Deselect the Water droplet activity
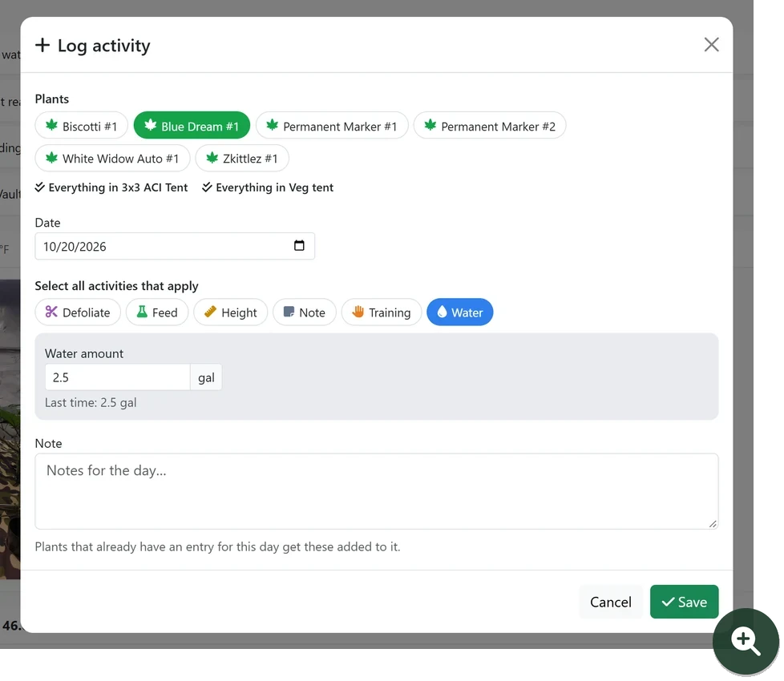The image size is (784, 681). coord(460,312)
